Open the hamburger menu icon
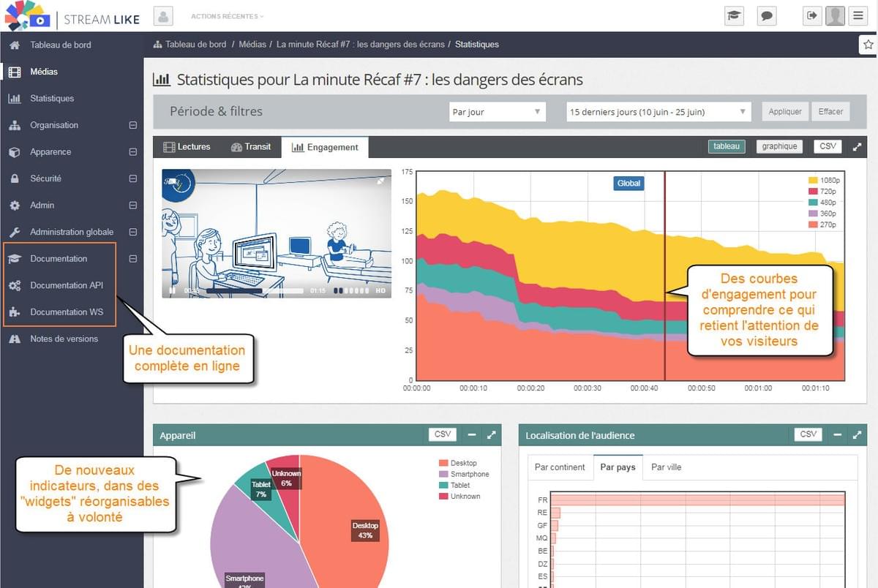 click(859, 15)
